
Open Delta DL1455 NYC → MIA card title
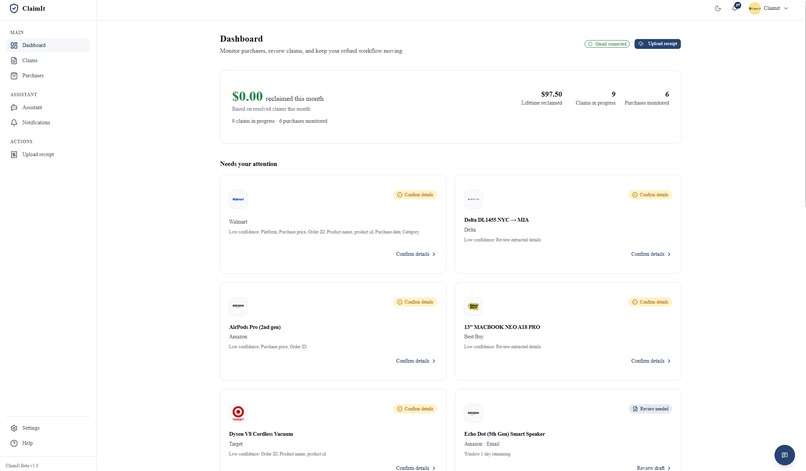click(x=496, y=220)
